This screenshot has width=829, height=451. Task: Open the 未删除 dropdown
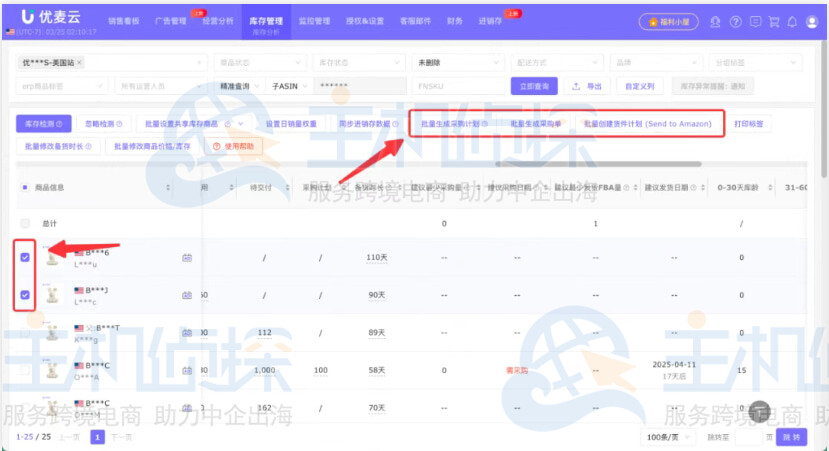coord(458,62)
